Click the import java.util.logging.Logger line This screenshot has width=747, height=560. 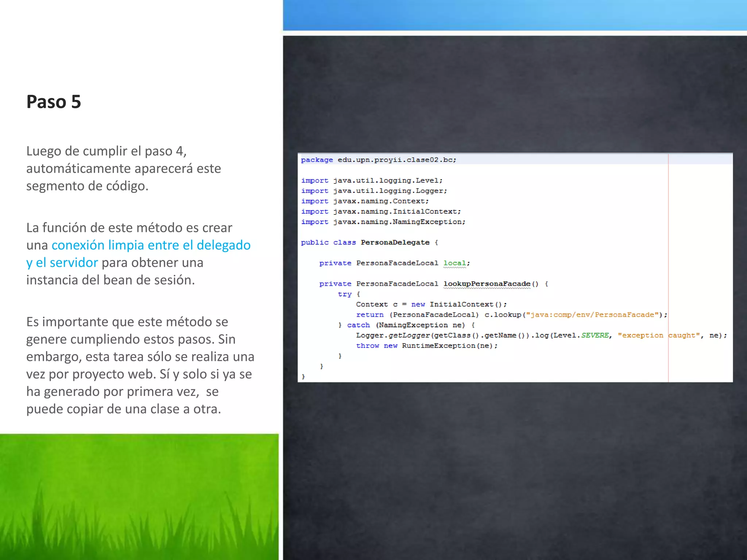click(374, 191)
